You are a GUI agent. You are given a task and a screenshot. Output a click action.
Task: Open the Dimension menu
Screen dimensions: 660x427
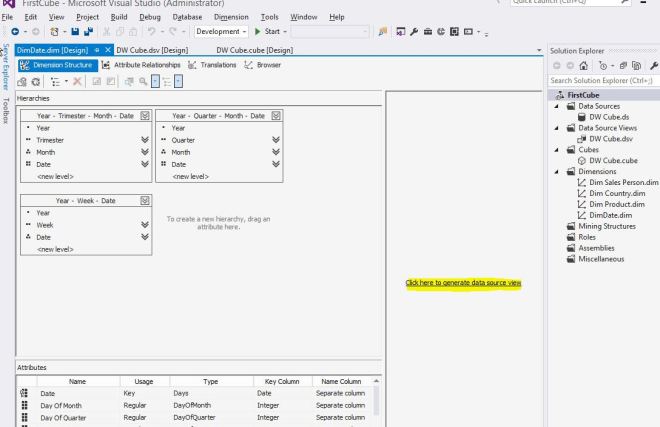click(231, 17)
